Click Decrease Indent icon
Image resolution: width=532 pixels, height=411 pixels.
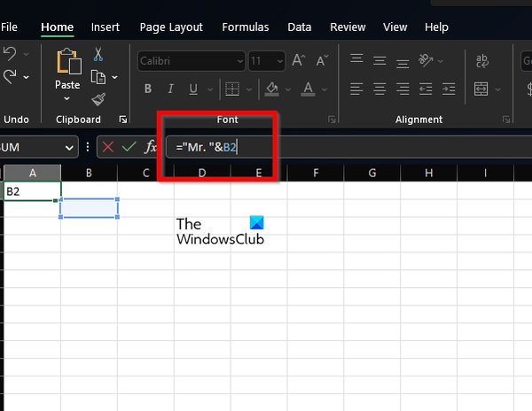tap(426, 89)
